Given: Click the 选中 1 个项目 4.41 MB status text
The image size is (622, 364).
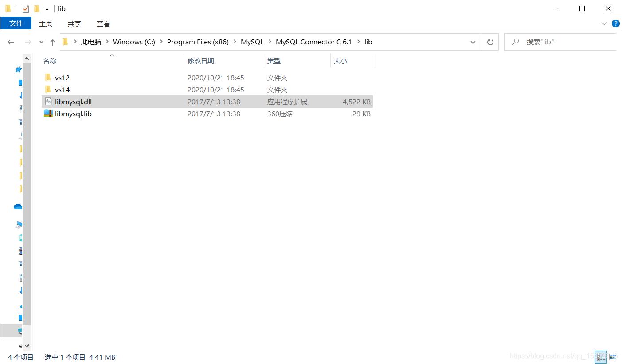Looking at the screenshot, I should tap(80, 357).
